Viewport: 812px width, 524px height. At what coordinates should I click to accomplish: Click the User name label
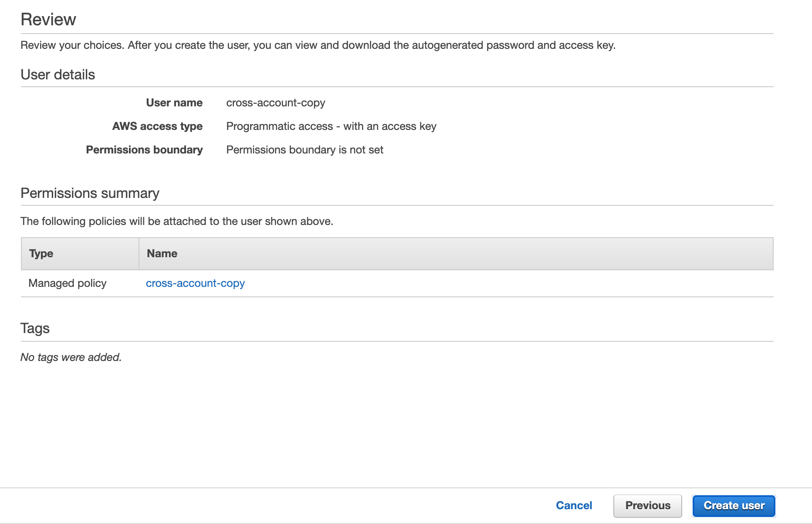(x=174, y=103)
